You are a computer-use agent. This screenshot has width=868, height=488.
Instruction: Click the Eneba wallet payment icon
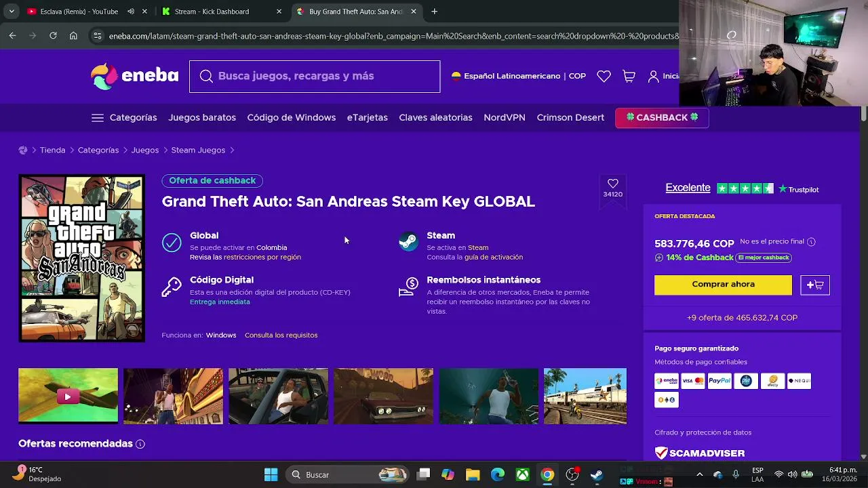pyautogui.click(x=667, y=381)
